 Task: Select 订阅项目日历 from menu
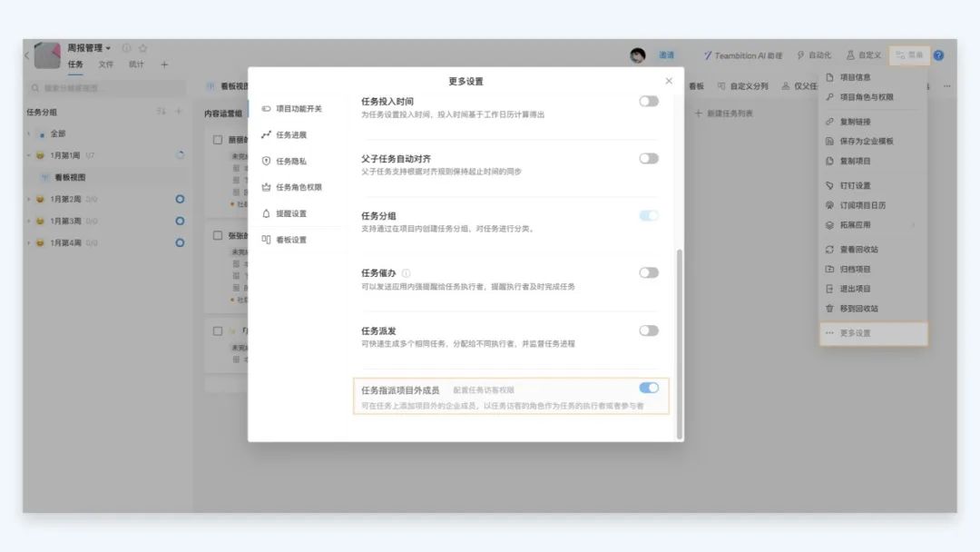873,206
